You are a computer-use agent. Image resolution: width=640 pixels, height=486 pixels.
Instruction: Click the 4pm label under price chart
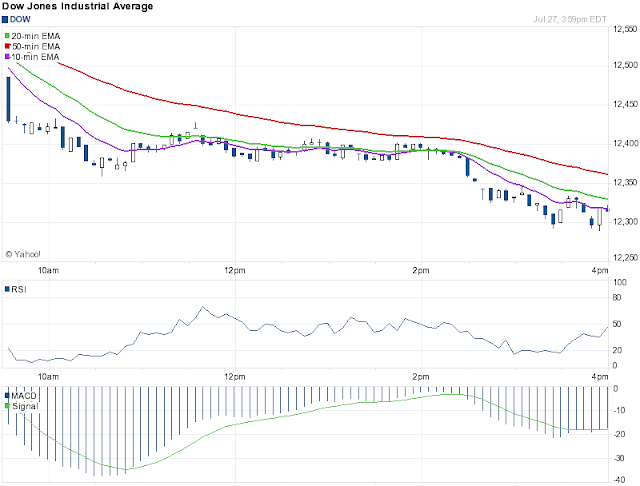coord(600,270)
